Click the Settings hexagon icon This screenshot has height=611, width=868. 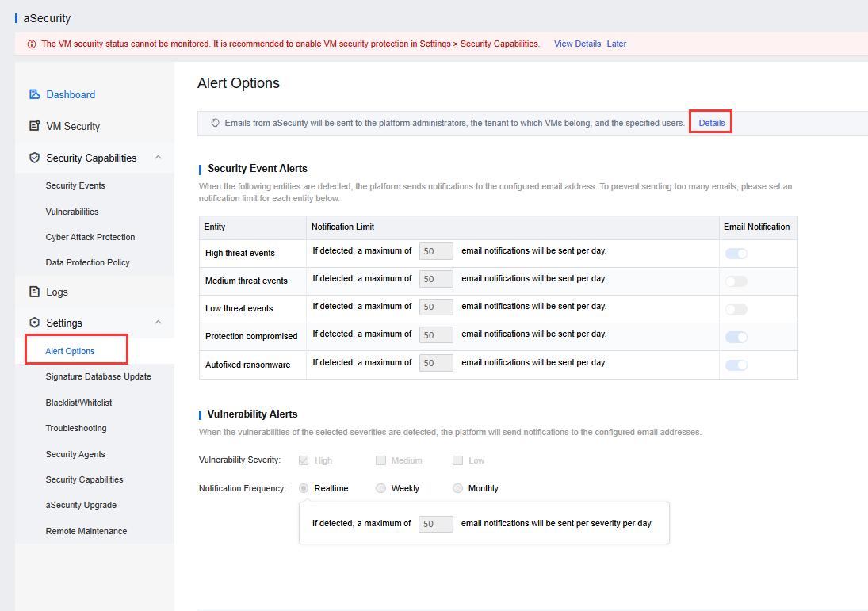[34, 323]
